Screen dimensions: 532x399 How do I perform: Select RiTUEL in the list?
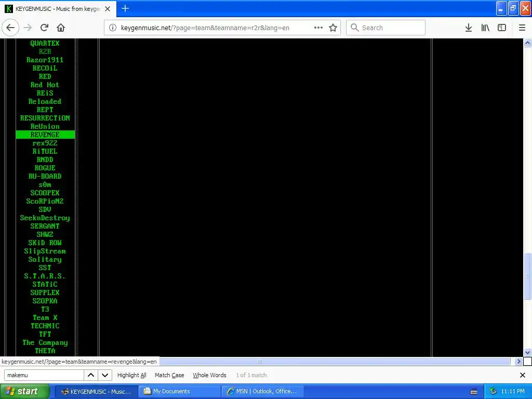(45, 151)
